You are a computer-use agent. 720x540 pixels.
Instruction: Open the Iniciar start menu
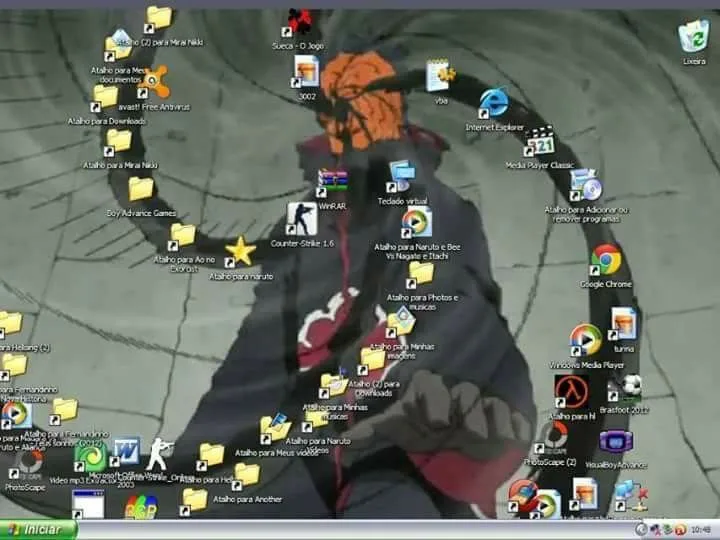point(38,530)
